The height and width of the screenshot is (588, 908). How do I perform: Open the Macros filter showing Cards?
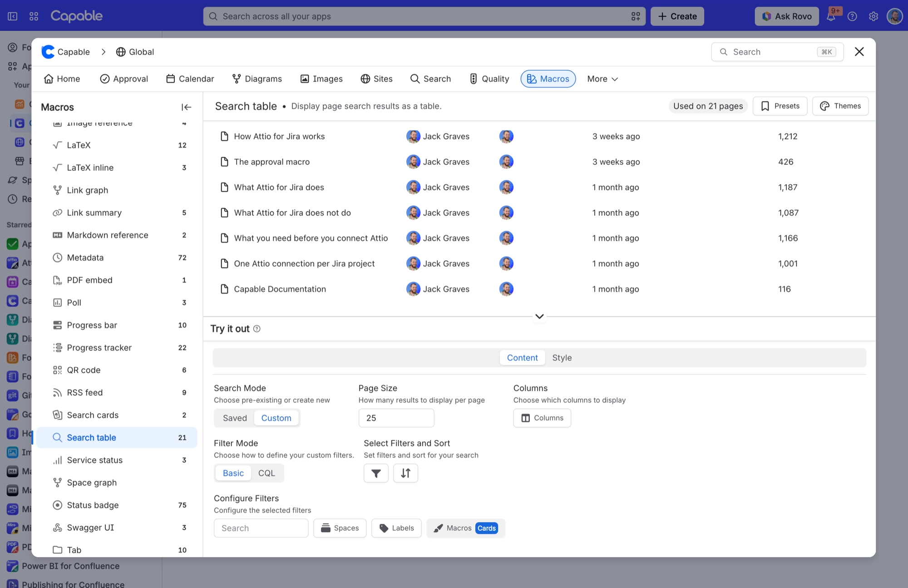coord(465,528)
